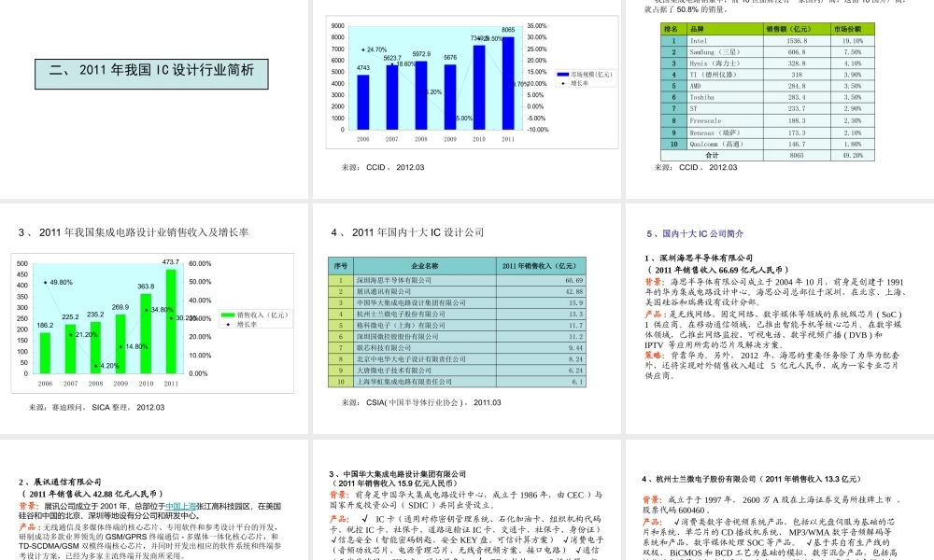Select the green sales revenue bar chart
934x560 pixels.
pos(152,323)
